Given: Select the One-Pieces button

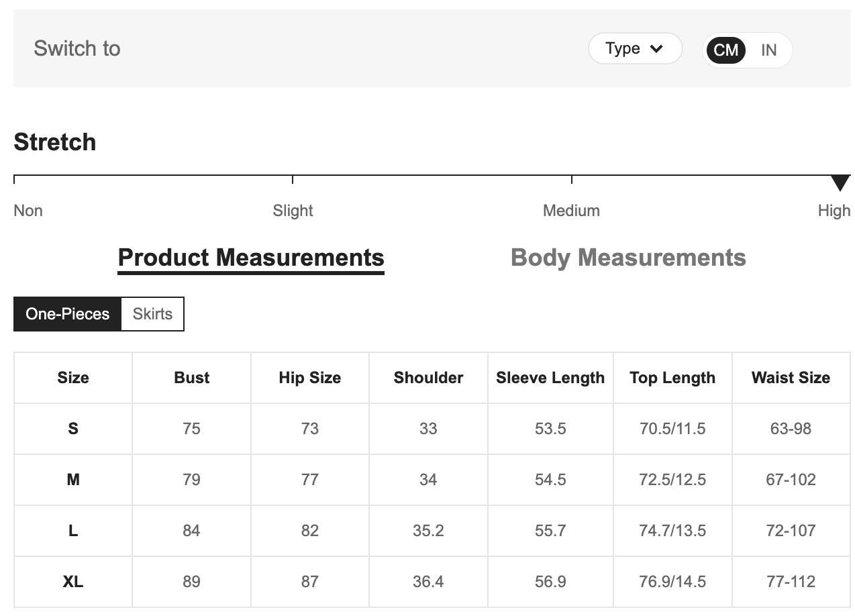Looking at the screenshot, I should [67, 314].
